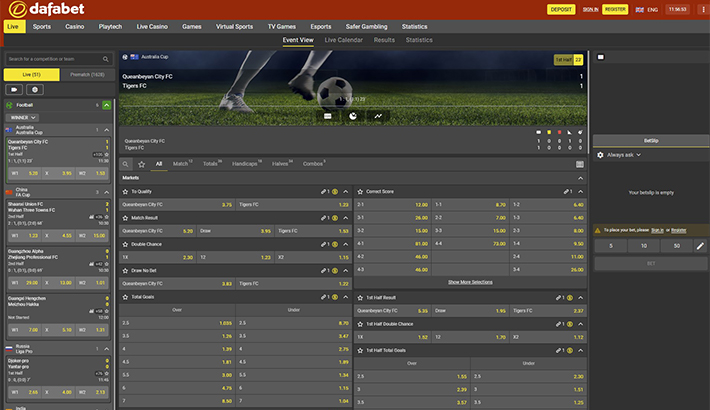This screenshot has width=710, height=410.
Task: Switch to the Prematch (1628) tab
Action: [x=87, y=75]
